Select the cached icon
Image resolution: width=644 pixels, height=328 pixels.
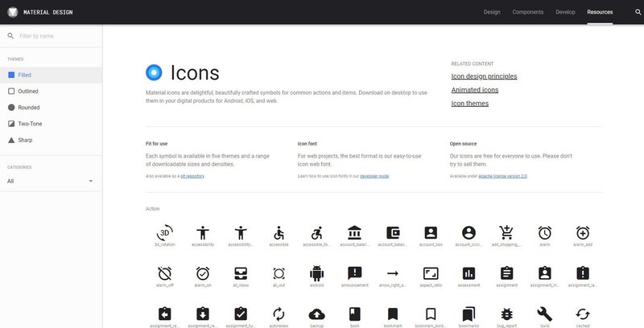click(583, 314)
